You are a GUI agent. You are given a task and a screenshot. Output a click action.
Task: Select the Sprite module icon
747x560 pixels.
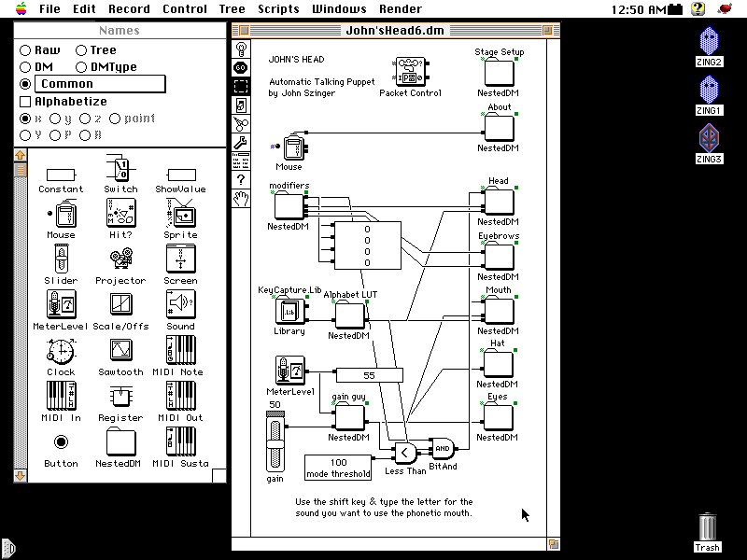tap(180, 213)
